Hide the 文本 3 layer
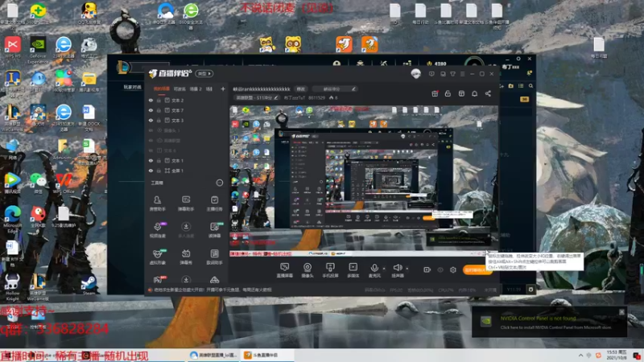Image resolution: width=644 pixels, height=362 pixels. (x=151, y=120)
